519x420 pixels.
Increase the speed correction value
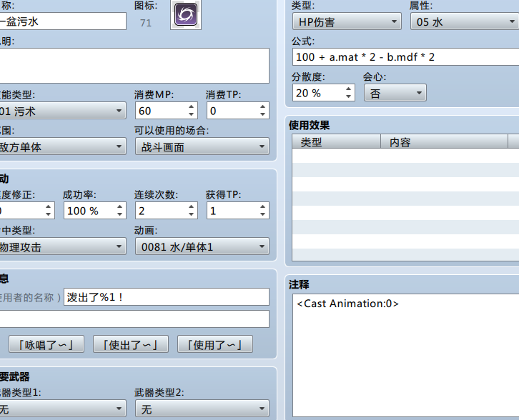pos(49,206)
